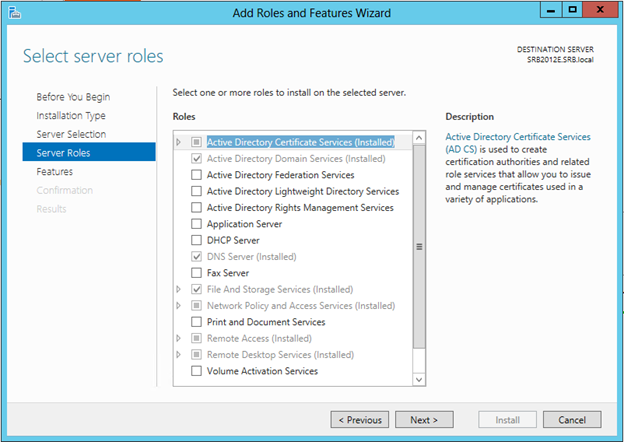The width and height of the screenshot is (624, 442).
Task: Click the disabled Install button
Action: (507, 420)
